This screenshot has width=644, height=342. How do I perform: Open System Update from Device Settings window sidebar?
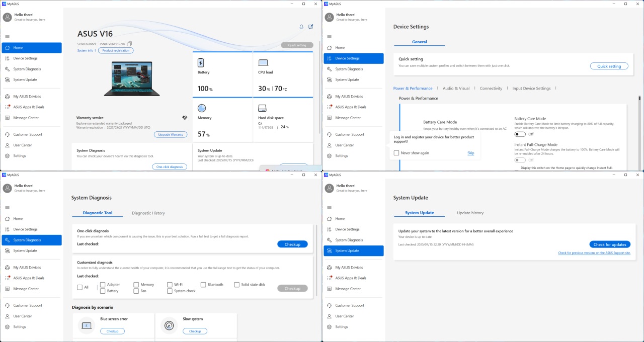[x=354, y=79]
